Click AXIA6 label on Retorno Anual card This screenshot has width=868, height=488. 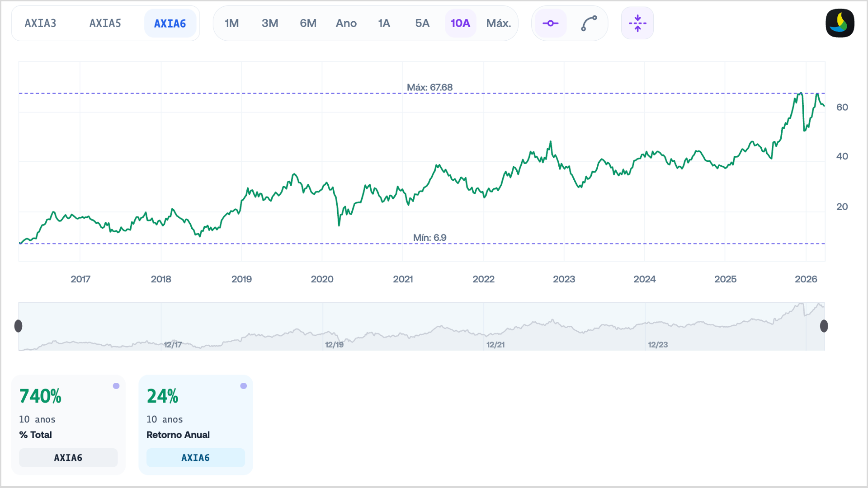coord(195,458)
